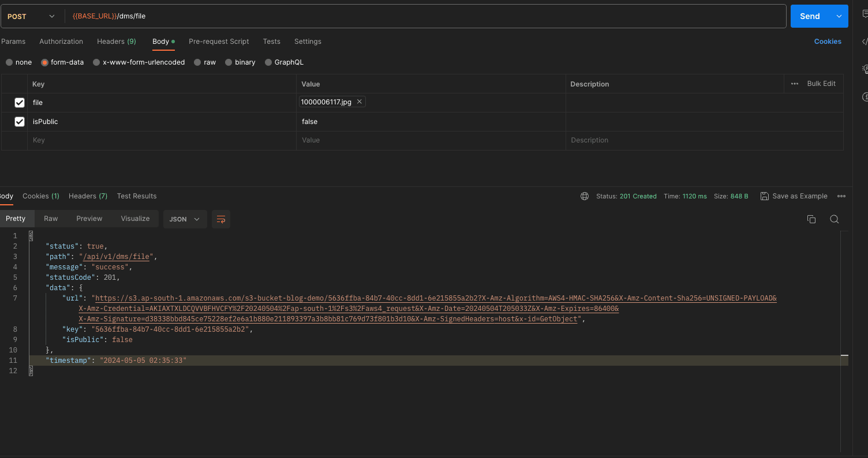868x458 pixels.
Task: Uncheck the file key checkbox
Action: pos(20,103)
